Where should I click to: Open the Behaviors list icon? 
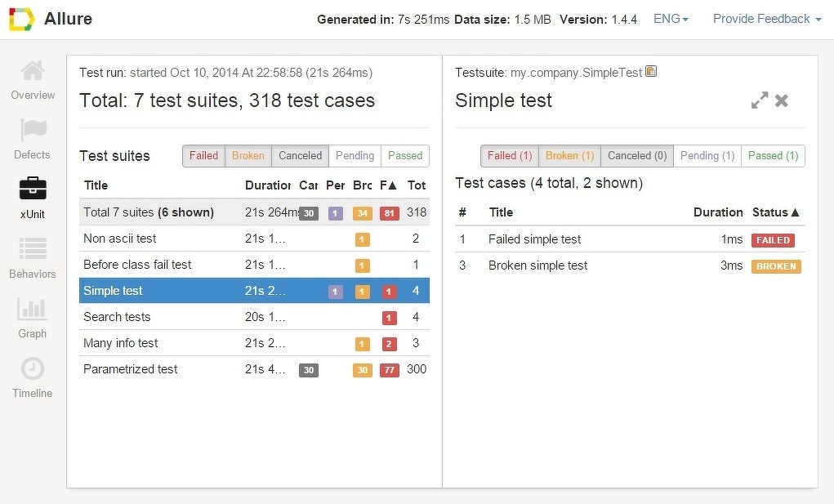(x=33, y=250)
